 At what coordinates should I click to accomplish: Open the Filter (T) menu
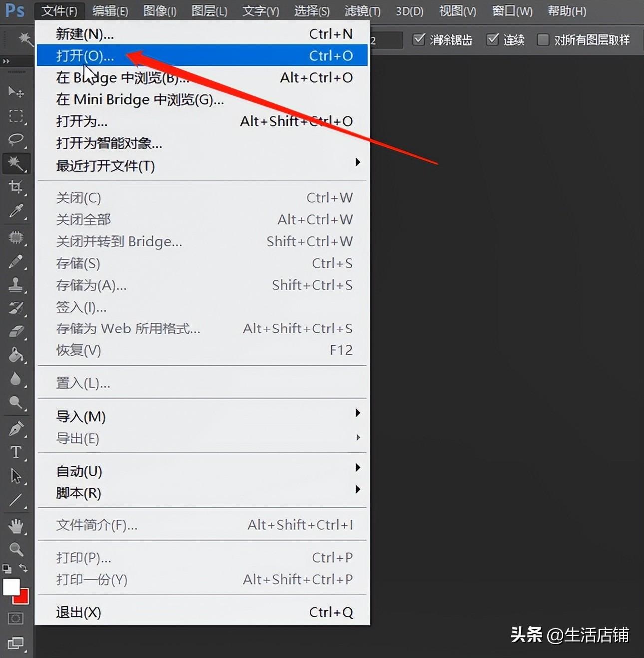(x=363, y=11)
